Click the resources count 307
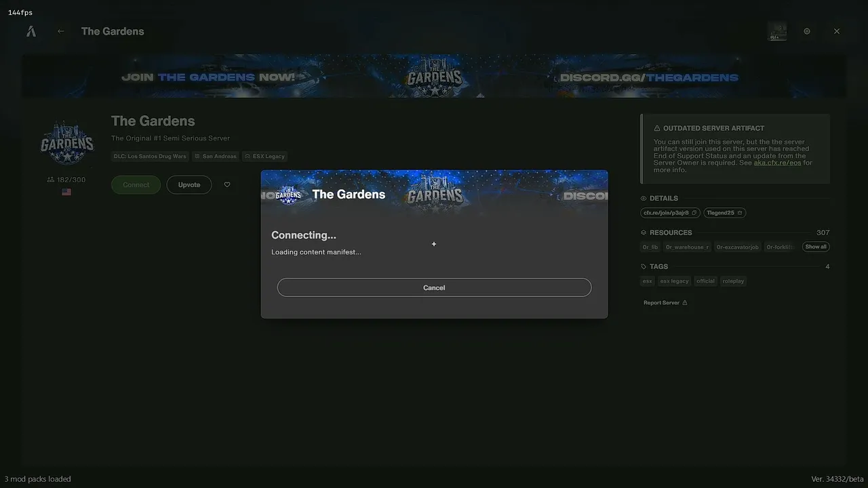The width and height of the screenshot is (868, 488). pyautogui.click(x=823, y=232)
